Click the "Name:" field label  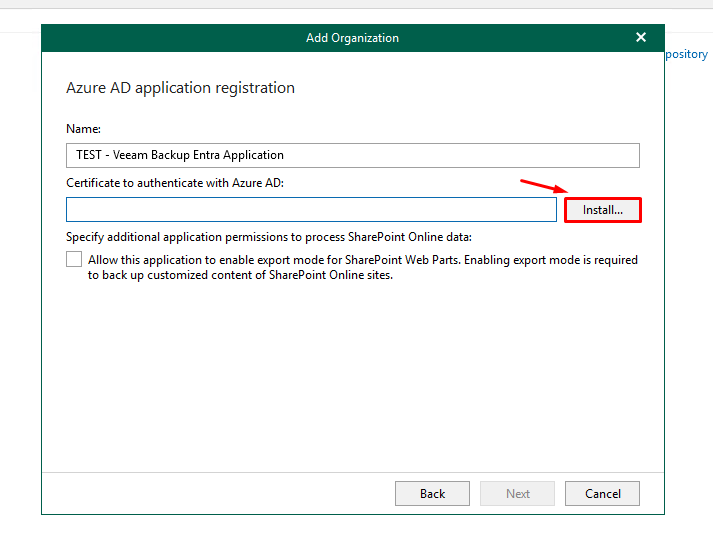click(83, 129)
